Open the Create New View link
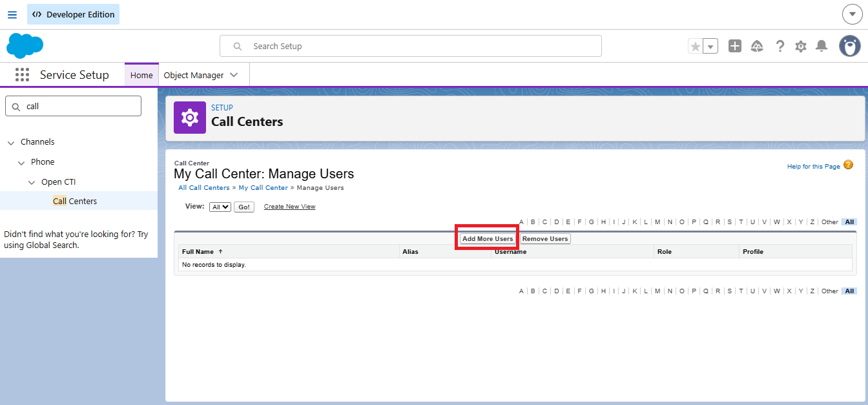868x405 pixels. [289, 207]
